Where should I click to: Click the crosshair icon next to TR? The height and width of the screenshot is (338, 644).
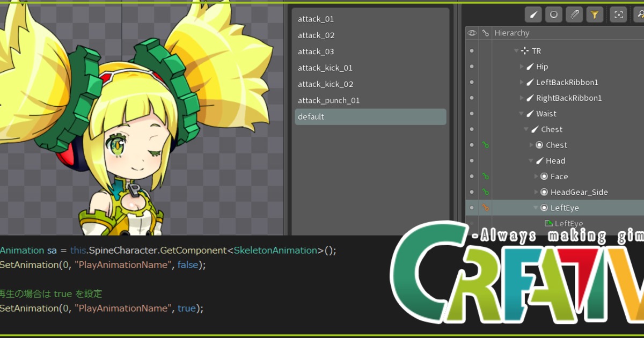(525, 51)
